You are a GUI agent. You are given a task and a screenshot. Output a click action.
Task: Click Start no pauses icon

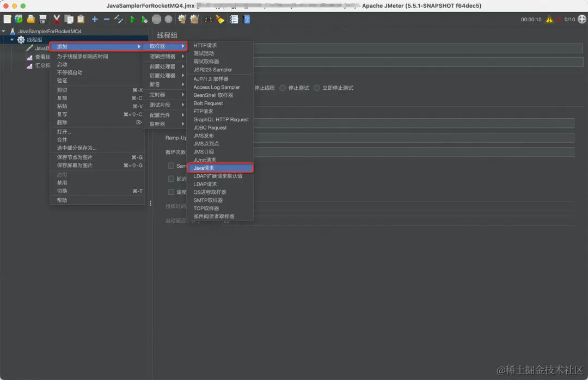[144, 19]
